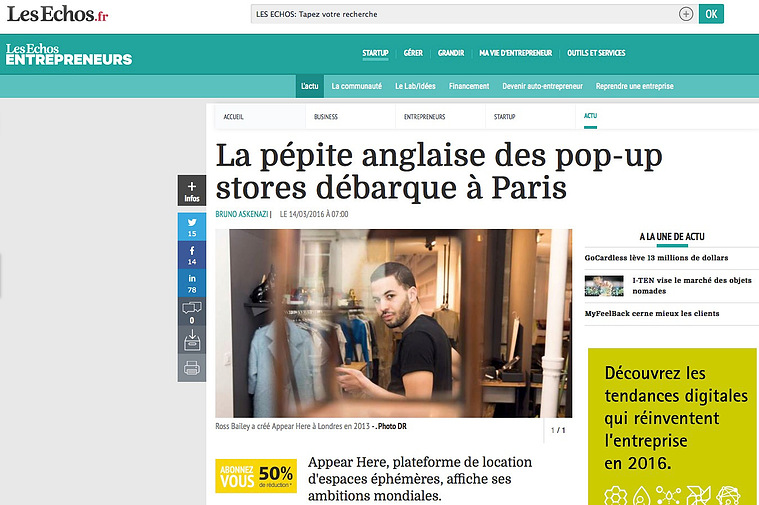Focus the Les Echos search field
The image size is (759, 505).
(x=465, y=14)
